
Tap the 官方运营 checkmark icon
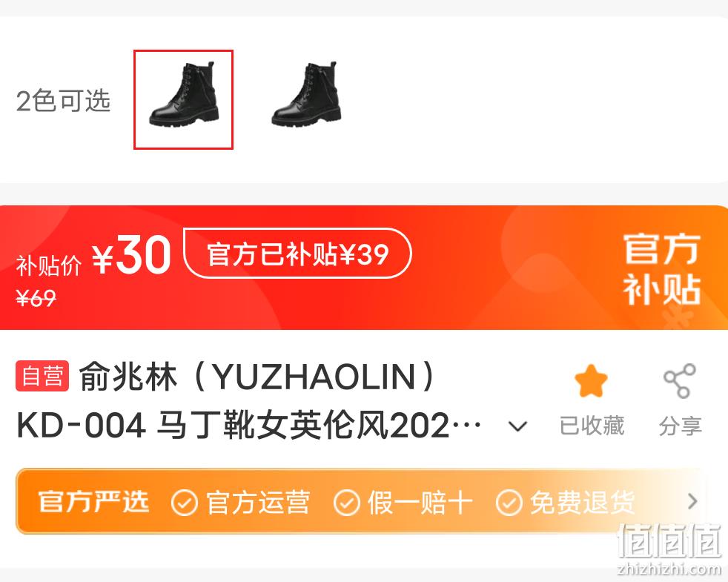coord(184,503)
